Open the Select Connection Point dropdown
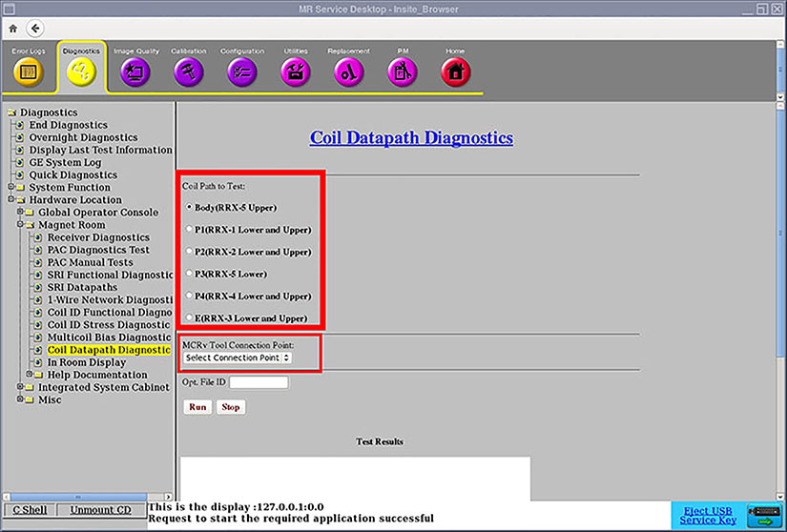The width and height of the screenshot is (787, 532). coord(238,358)
